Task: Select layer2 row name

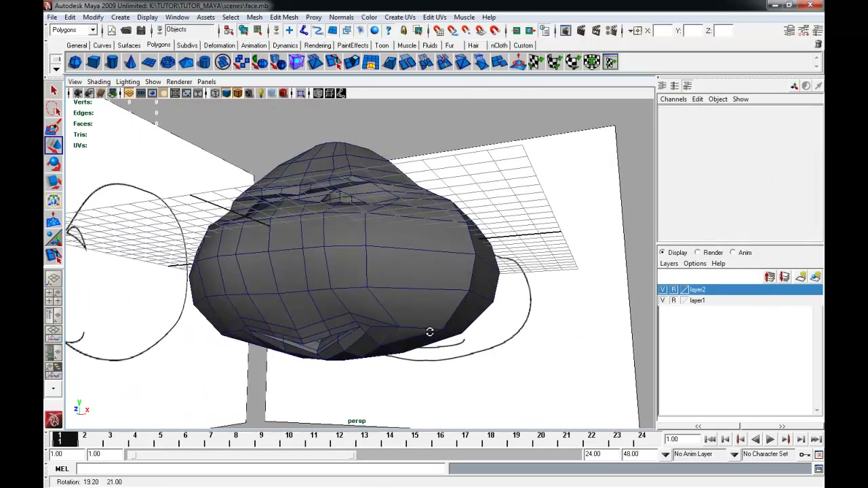Action: [x=697, y=290]
